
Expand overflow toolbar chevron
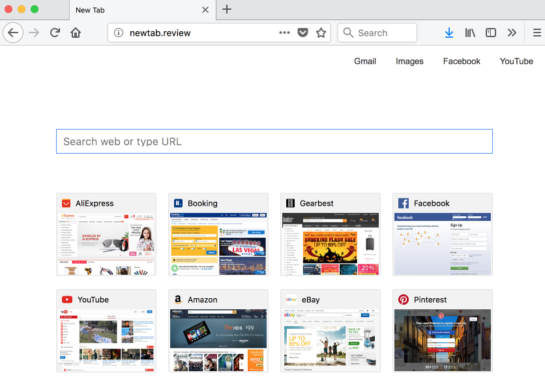pos(512,33)
